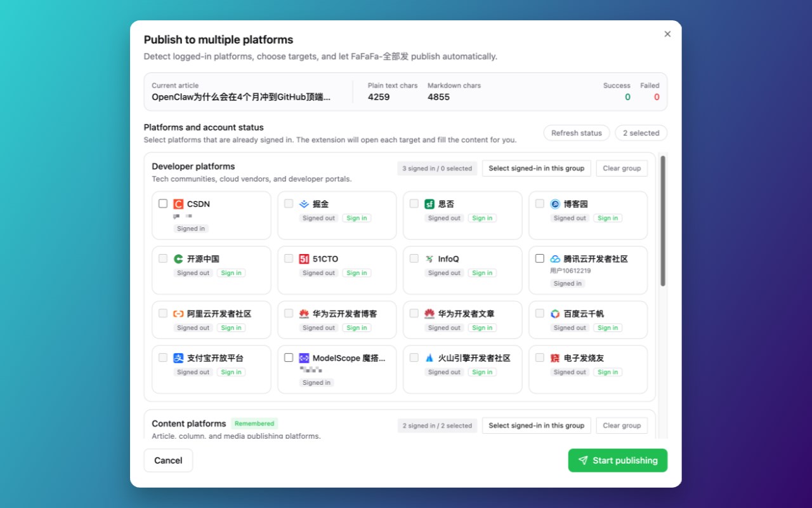The image size is (812, 508).
Task: Click Sign in for 掘金
Action: (357, 218)
